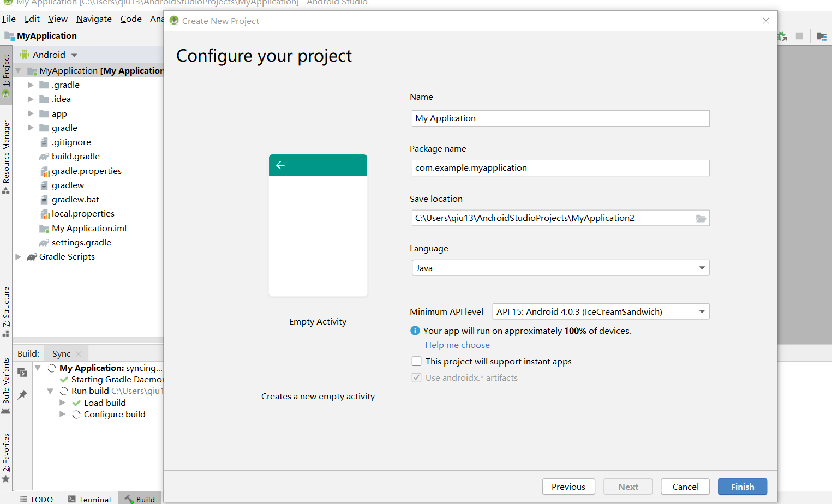The width and height of the screenshot is (832, 504).
Task: Expand the .gradle folder arrow
Action: (31, 85)
